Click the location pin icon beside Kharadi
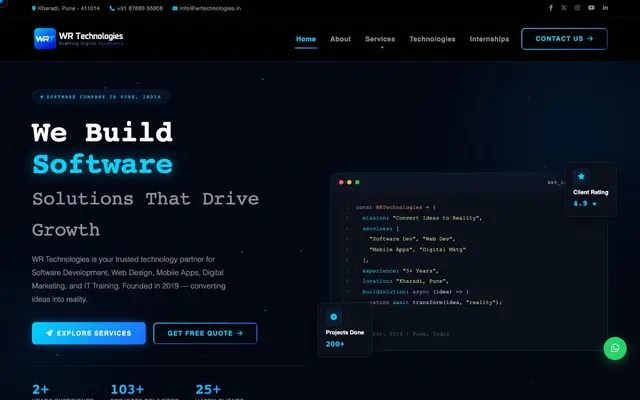The image size is (640, 400). pyautogui.click(x=34, y=8)
